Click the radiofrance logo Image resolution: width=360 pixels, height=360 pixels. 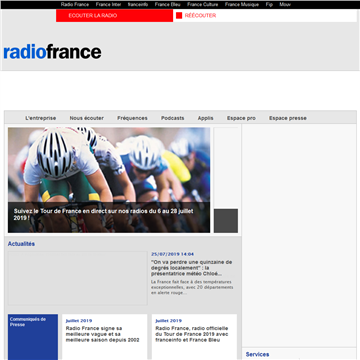[52, 52]
